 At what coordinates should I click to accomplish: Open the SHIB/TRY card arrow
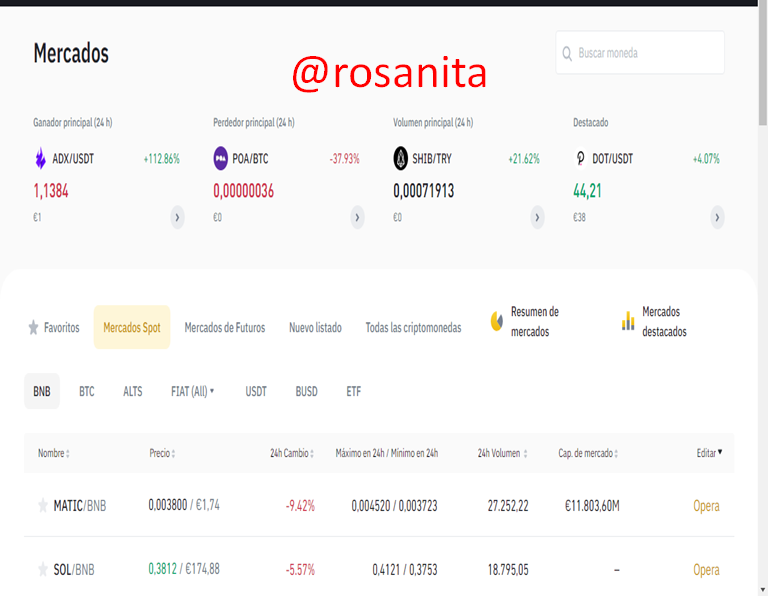537,217
